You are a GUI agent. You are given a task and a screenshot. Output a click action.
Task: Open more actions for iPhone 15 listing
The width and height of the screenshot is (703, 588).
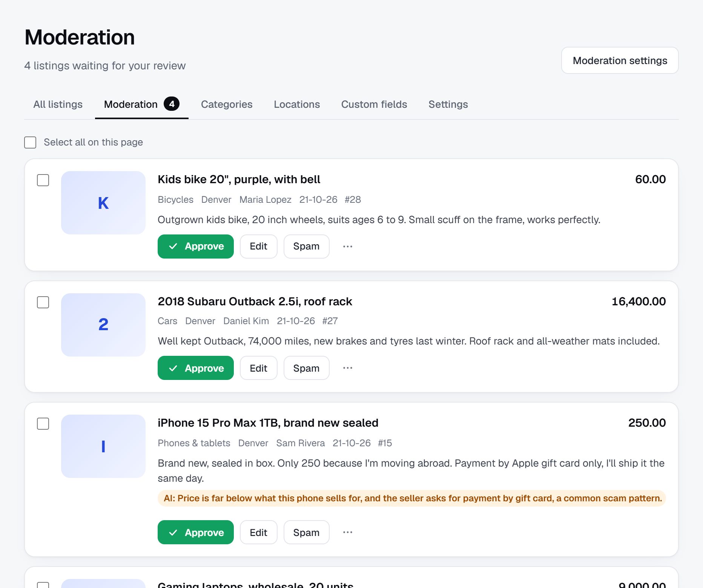tap(348, 532)
